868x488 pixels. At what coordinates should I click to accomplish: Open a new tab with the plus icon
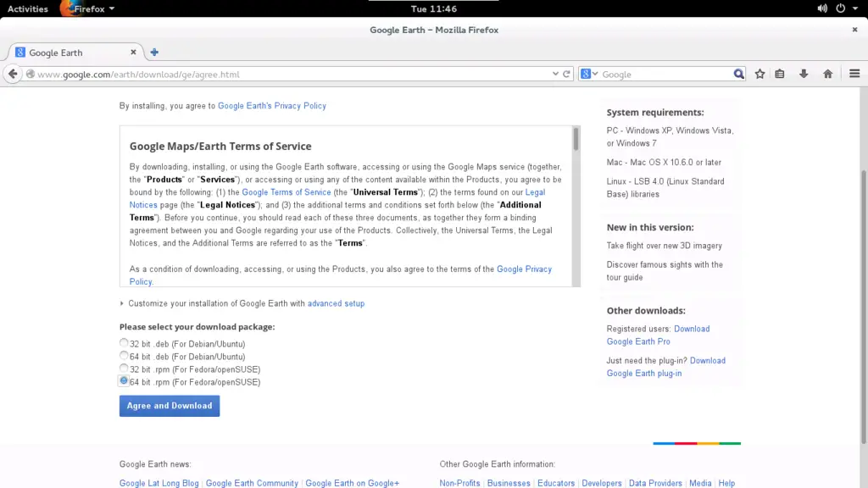(154, 52)
